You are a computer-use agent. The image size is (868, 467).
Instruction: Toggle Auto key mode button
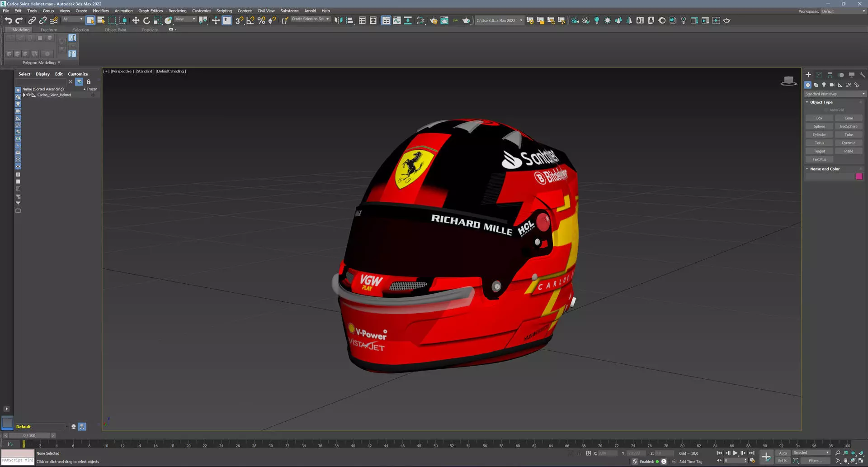pyautogui.click(x=783, y=453)
